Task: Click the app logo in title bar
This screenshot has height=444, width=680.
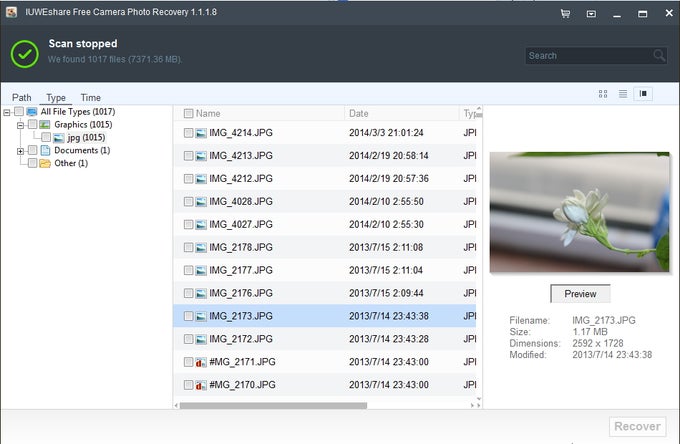Action: point(11,12)
